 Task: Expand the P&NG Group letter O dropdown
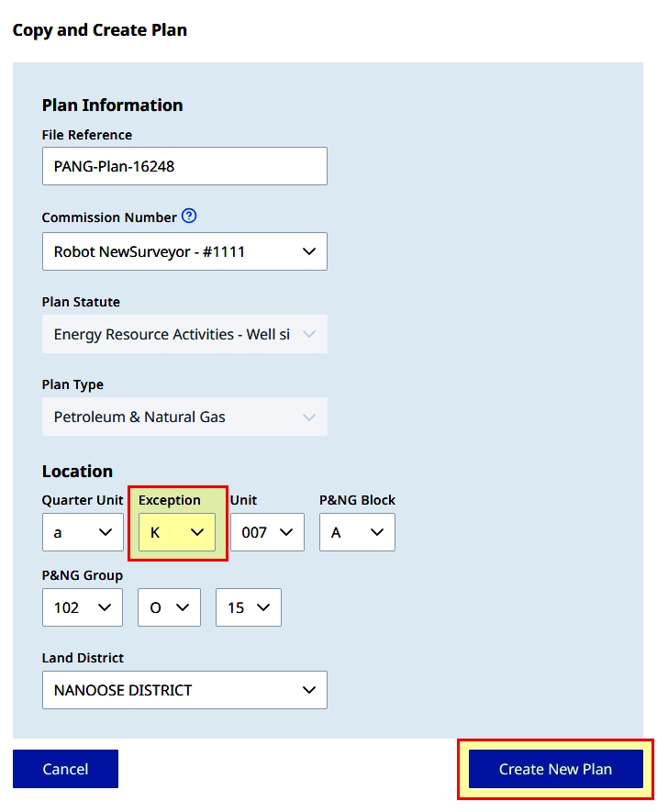coord(170,607)
